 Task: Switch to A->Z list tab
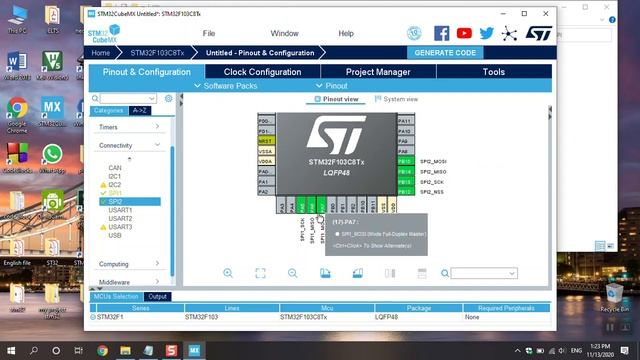(140, 110)
